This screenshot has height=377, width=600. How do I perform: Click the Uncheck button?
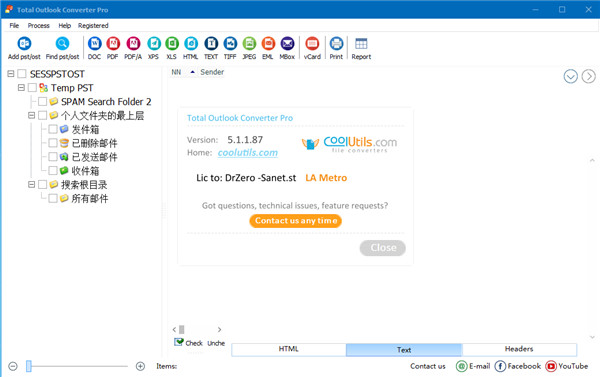pos(216,343)
